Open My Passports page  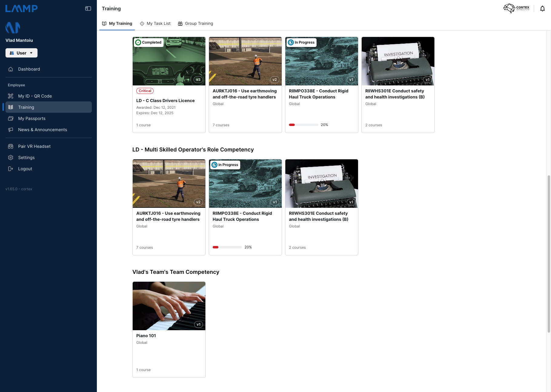(48, 118)
